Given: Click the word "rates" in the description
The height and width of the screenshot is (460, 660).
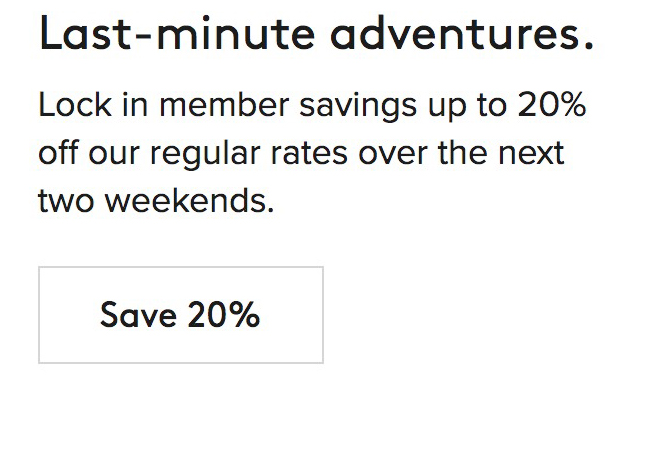Looking at the screenshot, I should click(x=324, y=153).
